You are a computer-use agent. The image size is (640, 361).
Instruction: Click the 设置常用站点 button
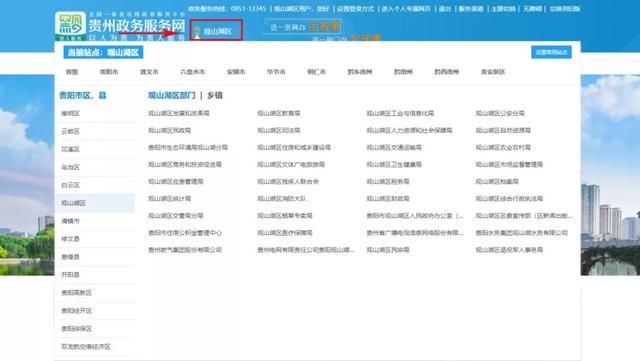tap(551, 52)
